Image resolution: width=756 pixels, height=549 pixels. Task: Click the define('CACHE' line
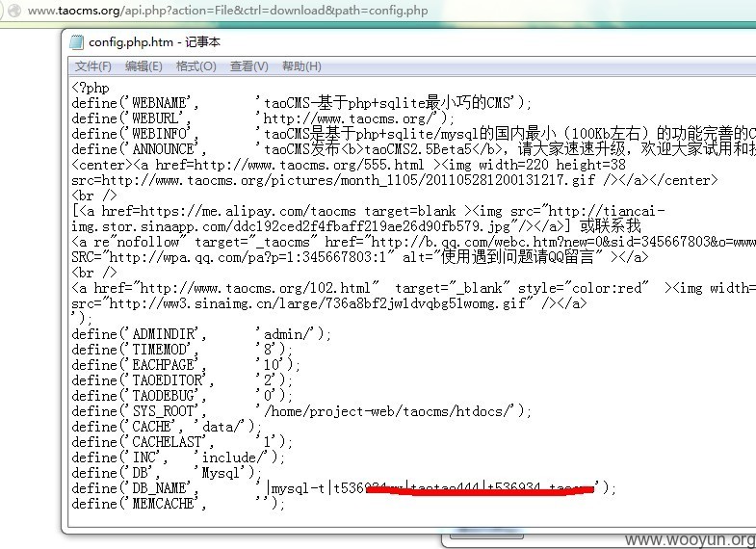pyautogui.click(x=167, y=427)
